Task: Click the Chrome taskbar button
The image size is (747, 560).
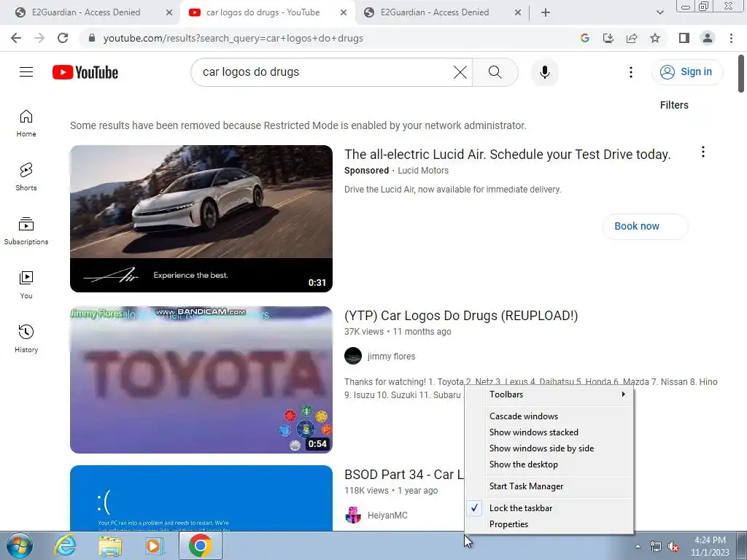Action: pos(200,545)
